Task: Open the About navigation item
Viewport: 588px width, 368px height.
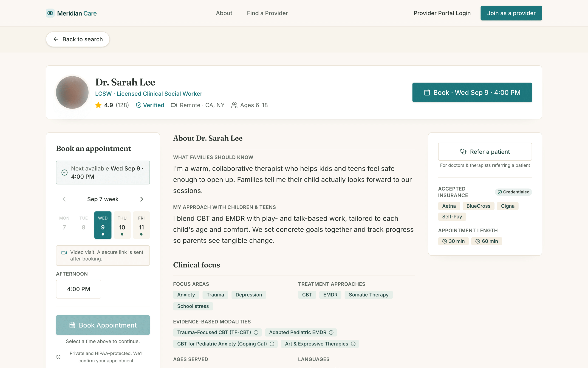Action: pyautogui.click(x=224, y=13)
